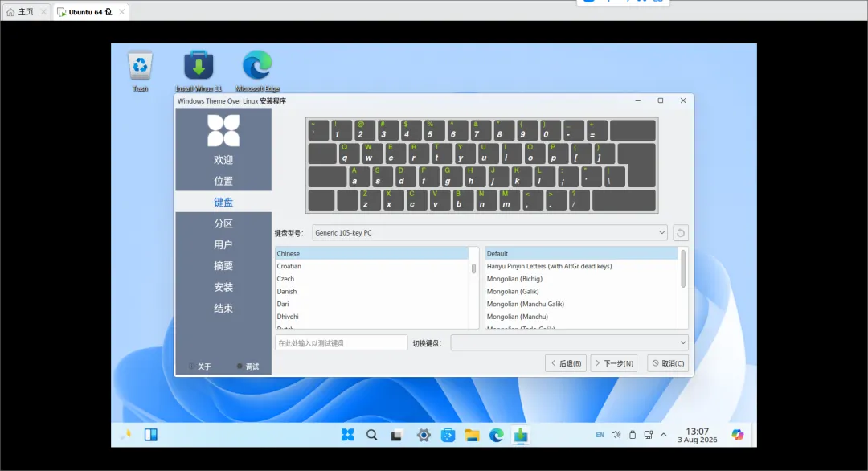Open the software store taskbar icon
The image size is (868, 471).
coord(448,436)
